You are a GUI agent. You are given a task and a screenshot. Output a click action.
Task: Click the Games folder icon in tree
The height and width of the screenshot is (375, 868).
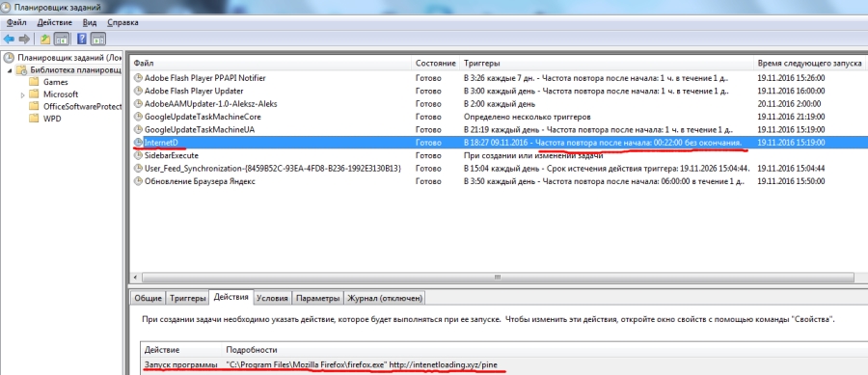coord(34,82)
